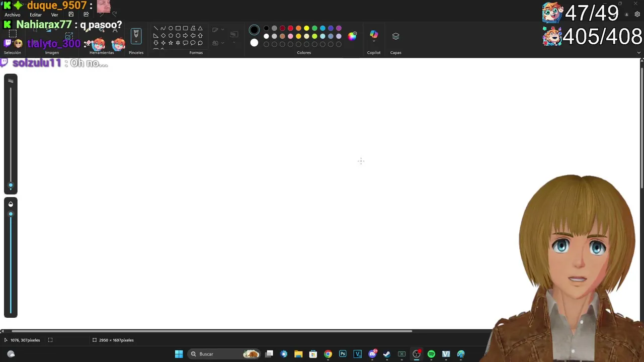Select the isosceles Triangle shape
The image size is (644, 362).
pyautogui.click(x=200, y=29)
